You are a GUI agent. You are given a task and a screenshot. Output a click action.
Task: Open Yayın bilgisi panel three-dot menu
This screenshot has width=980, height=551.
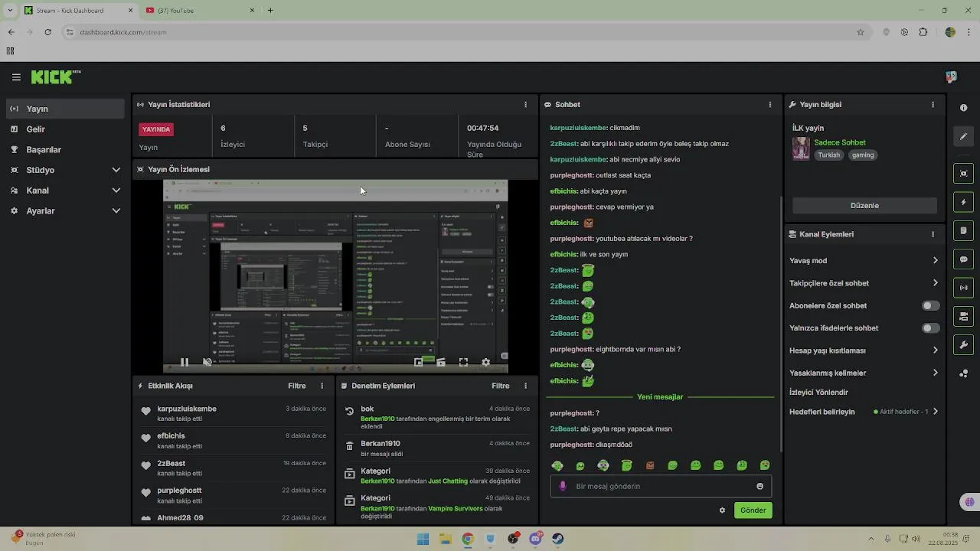coord(933,105)
